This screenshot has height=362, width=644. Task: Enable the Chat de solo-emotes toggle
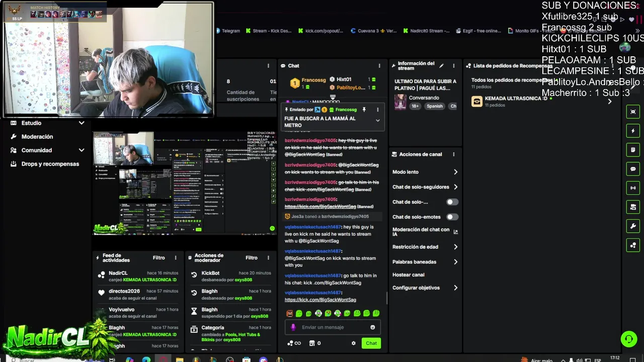point(452,217)
